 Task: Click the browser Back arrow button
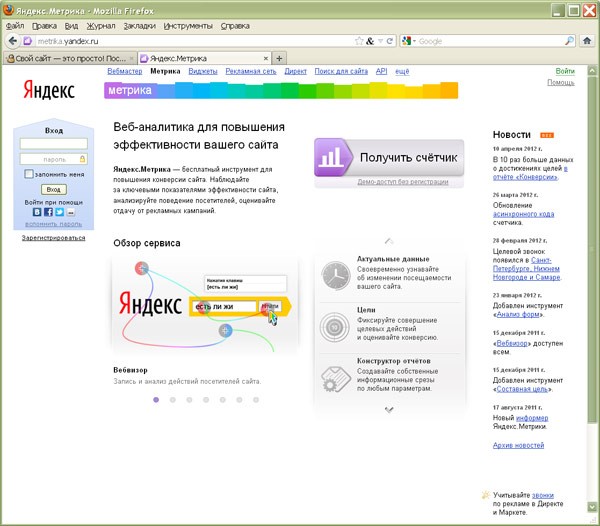(13, 41)
